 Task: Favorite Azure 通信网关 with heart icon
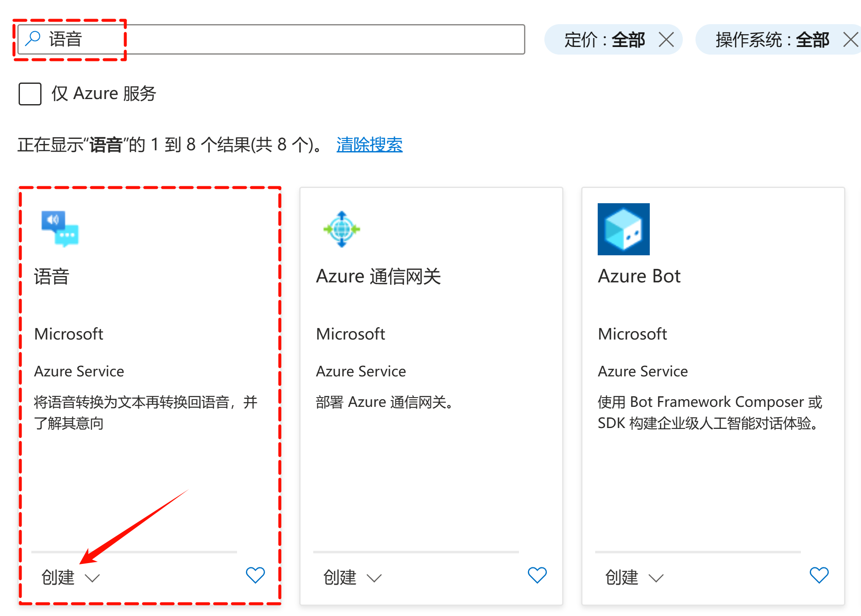537,575
